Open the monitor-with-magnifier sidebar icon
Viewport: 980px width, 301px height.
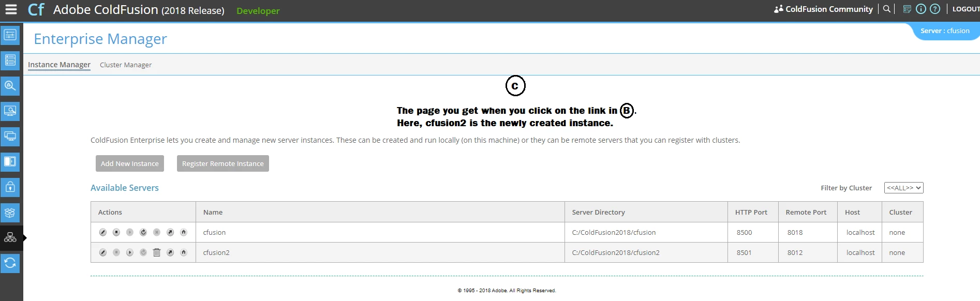pyautogui.click(x=10, y=111)
